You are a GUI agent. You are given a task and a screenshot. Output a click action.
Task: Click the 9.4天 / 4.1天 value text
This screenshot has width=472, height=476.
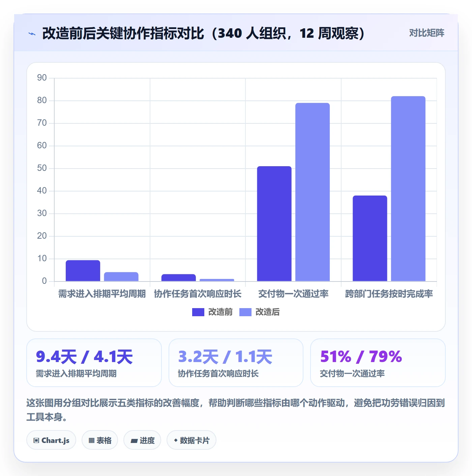(84, 357)
